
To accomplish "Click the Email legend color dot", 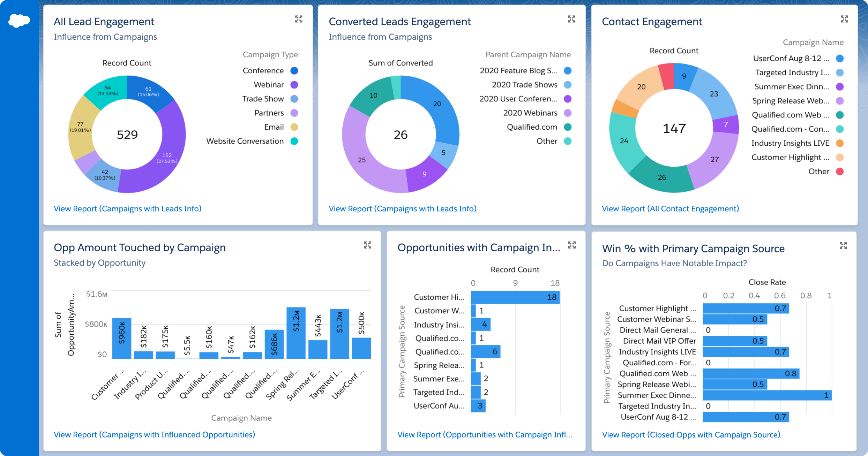I will click(x=294, y=127).
